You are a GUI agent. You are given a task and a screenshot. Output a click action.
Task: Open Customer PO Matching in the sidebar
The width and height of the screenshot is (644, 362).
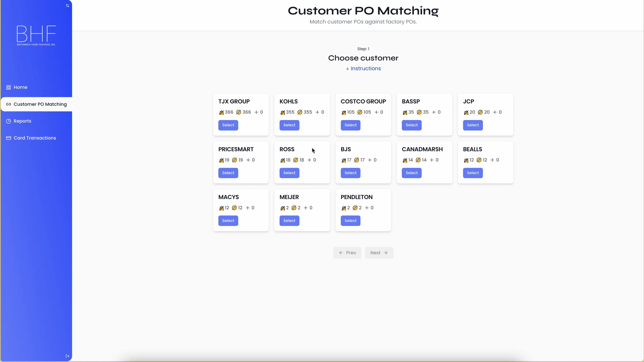(x=37, y=104)
